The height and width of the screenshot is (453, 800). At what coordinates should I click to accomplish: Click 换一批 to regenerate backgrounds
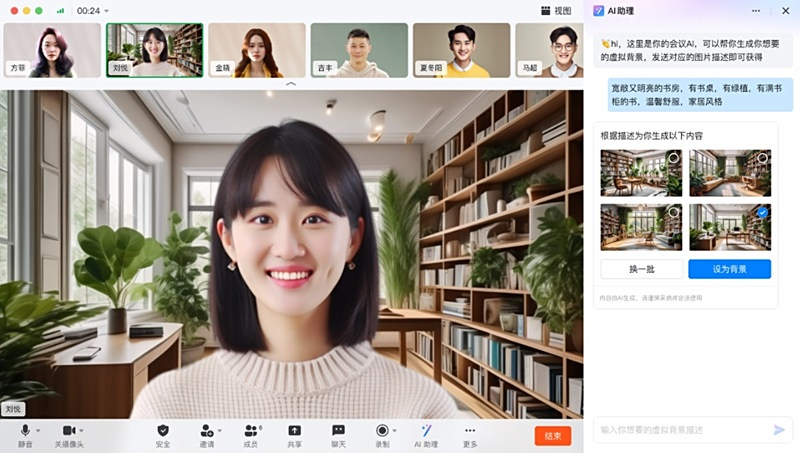642,269
